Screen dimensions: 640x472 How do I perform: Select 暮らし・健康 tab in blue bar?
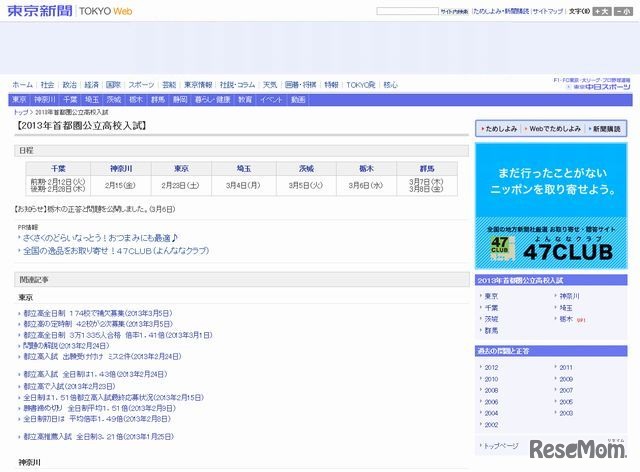pos(212,99)
